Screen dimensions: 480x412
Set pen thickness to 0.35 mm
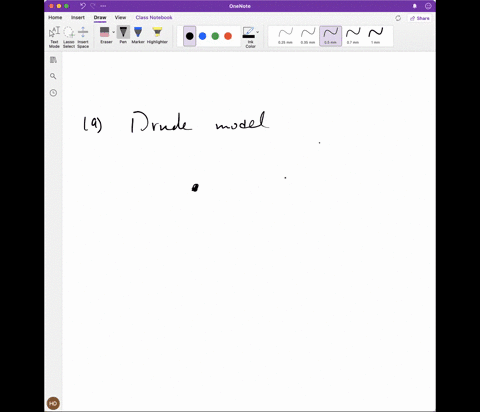308,36
